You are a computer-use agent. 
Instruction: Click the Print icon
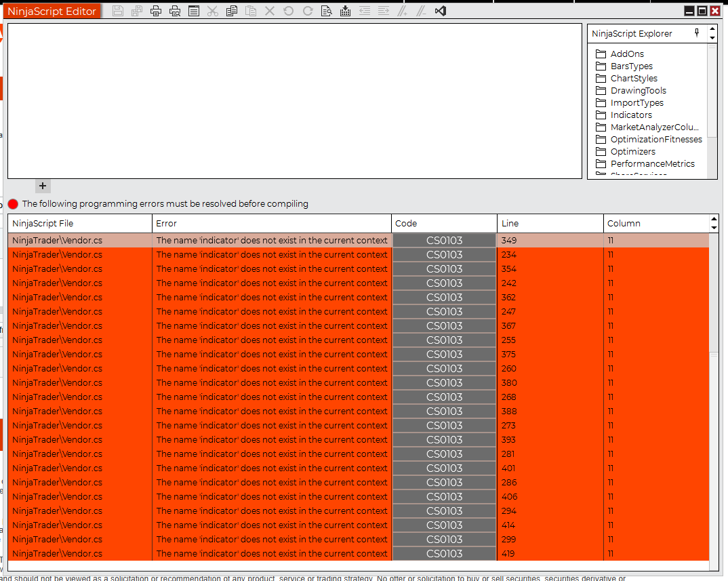[x=156, y=11]
